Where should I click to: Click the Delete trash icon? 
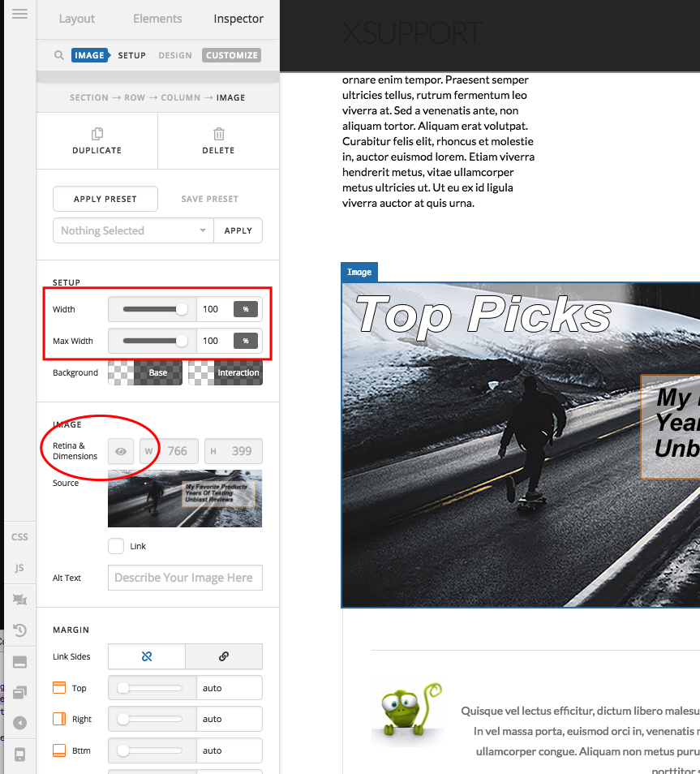point(219,134)
